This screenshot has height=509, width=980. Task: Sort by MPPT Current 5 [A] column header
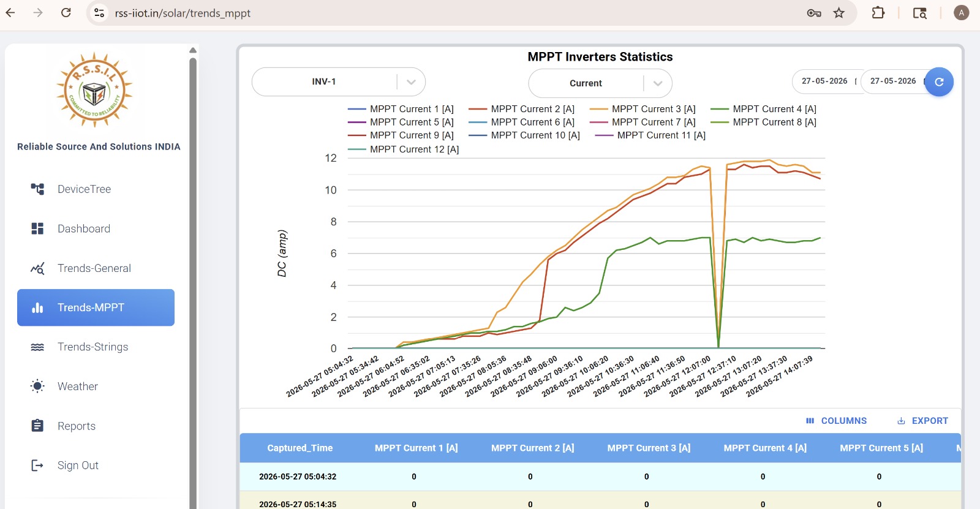point(881,448)
